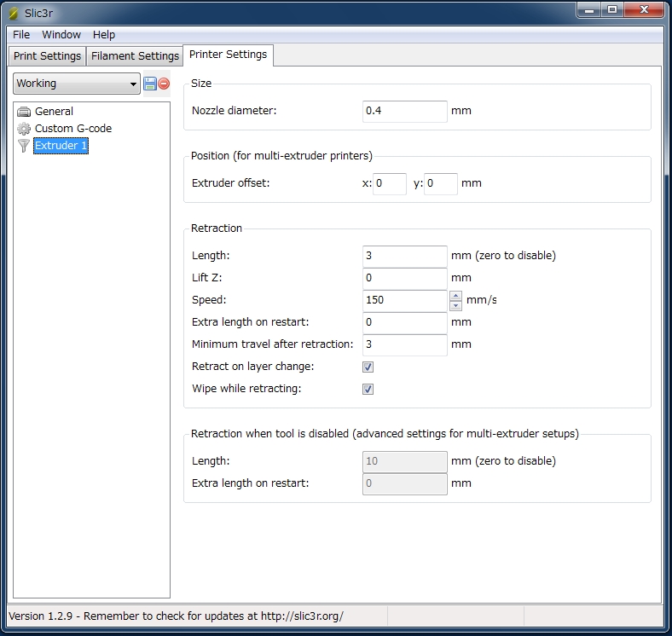Click Retraction Extra length on restart field
Viewport: 672px width, 636px height.
(404, 323)
